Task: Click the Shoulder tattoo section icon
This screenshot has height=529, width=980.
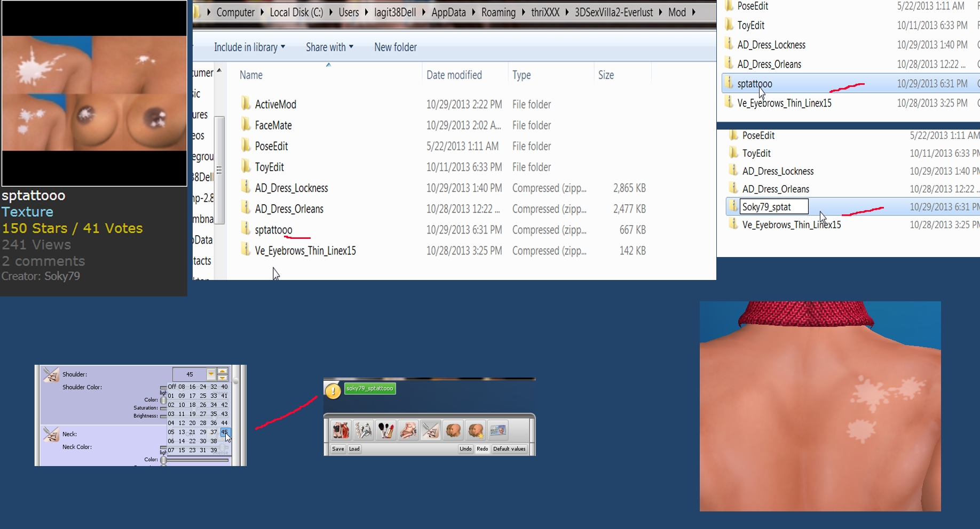Action: pos(51,374)
